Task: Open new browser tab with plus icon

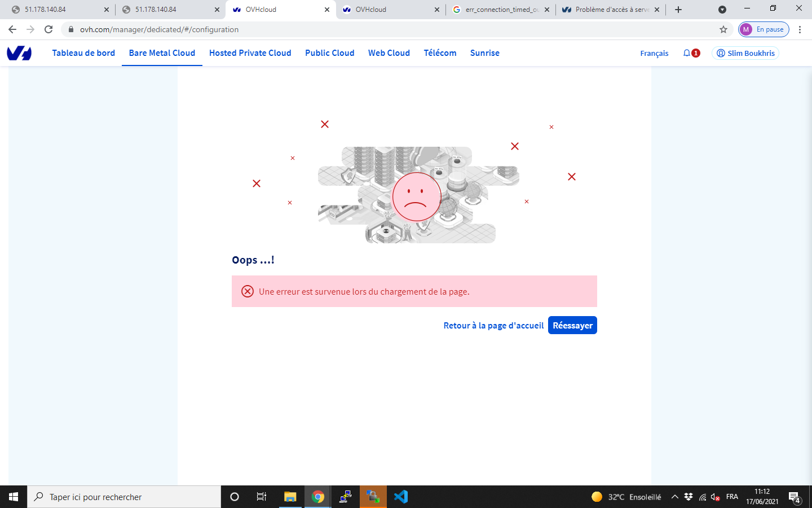Action: [678, 10]
